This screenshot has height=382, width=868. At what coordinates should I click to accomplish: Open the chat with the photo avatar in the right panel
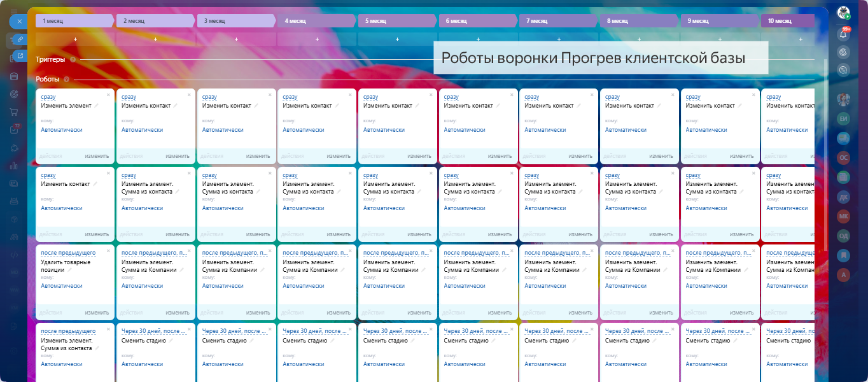[844, 99]
